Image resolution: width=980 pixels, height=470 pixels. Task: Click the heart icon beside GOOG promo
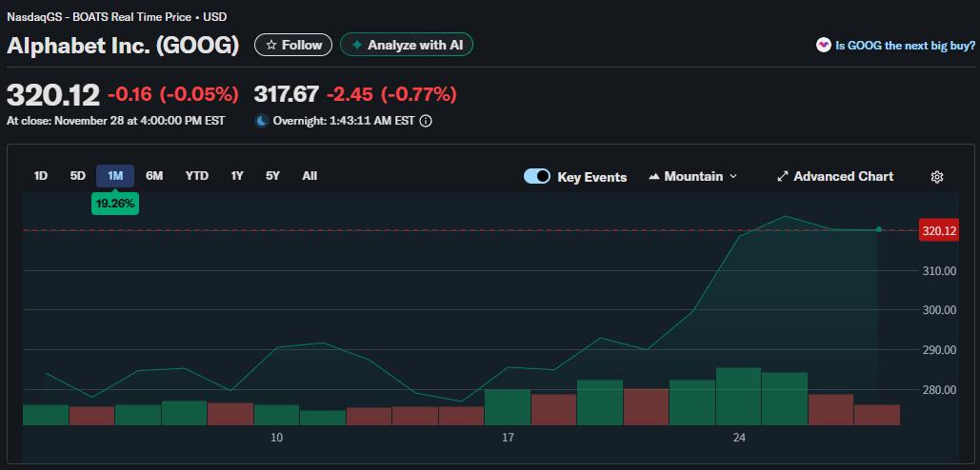pos(823,45)
